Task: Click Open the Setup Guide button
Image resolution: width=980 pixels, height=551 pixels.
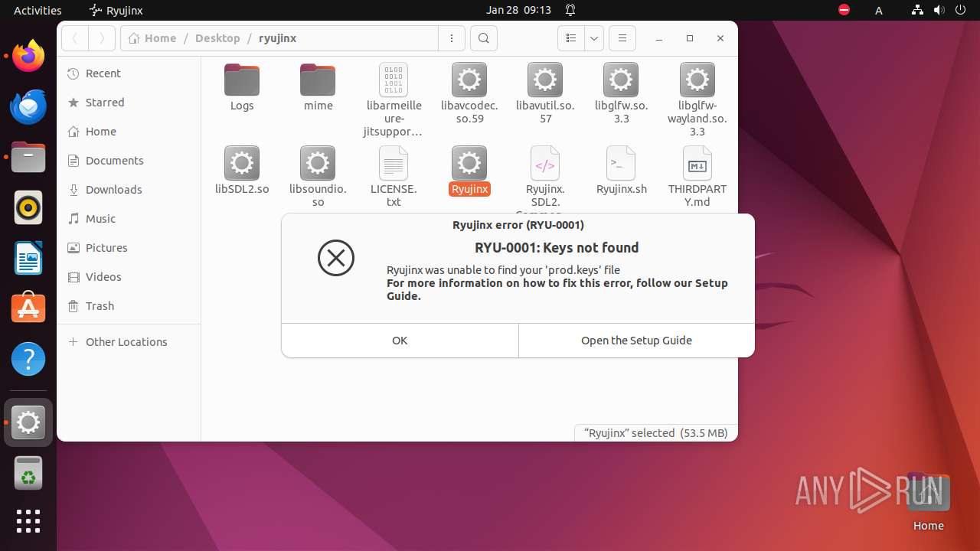Action: click(x=636, y=341)
